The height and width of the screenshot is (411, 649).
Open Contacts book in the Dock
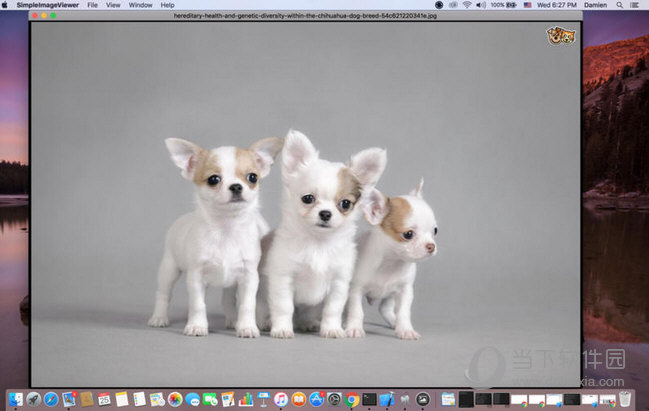(x=87, y=399)
